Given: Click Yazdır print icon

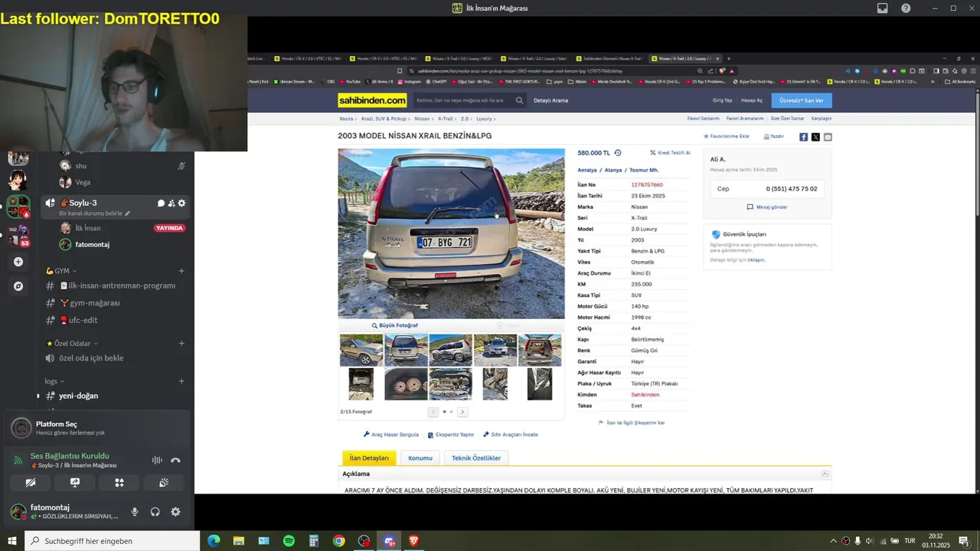Looking at the screenshot, I should 766,136.
